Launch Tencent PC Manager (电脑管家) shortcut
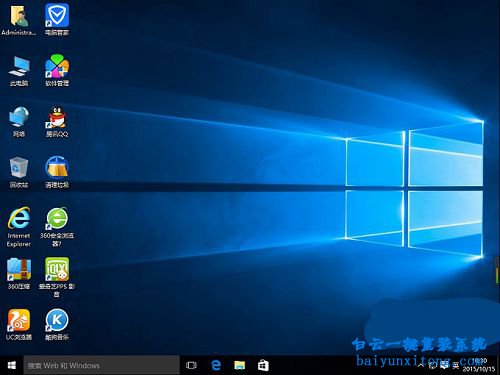Viewport: 500px width, 375px height. [57, 20]
